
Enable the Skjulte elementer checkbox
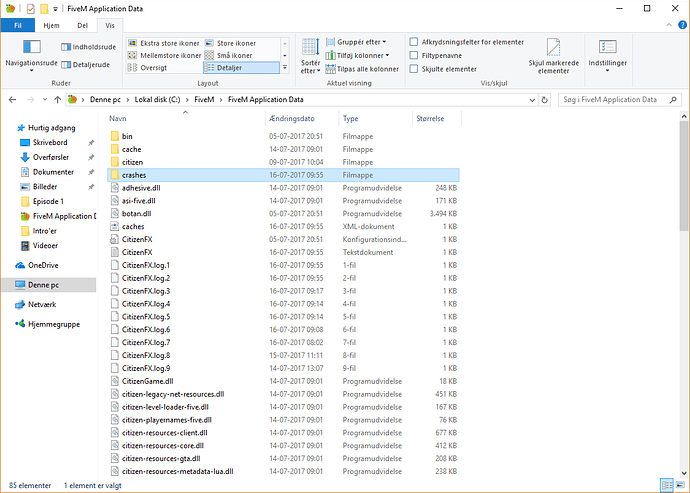(x=414, y=69)
